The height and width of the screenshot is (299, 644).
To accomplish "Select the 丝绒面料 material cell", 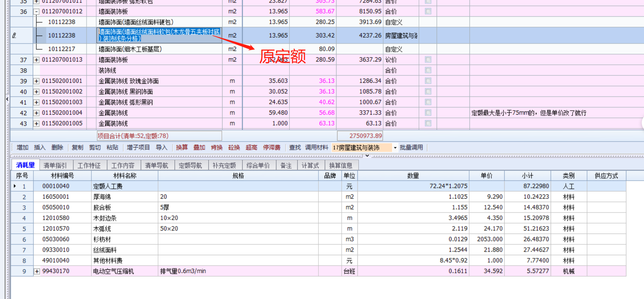I will (125, 250).
